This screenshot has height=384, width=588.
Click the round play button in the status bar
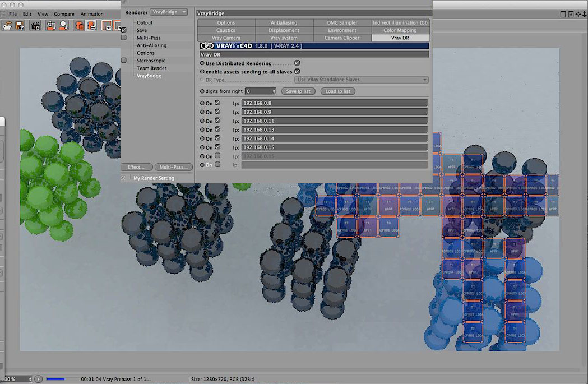tap(38, 379)
